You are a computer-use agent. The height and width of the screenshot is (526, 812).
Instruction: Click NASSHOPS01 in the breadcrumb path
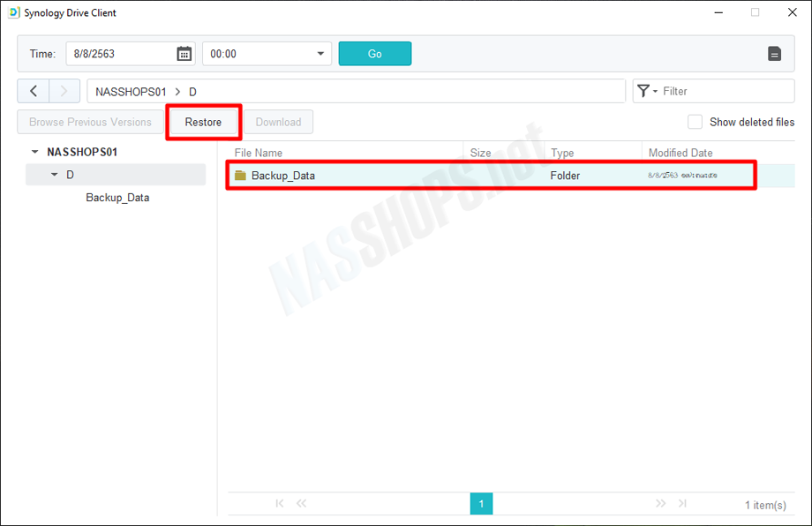pos(131,92)
